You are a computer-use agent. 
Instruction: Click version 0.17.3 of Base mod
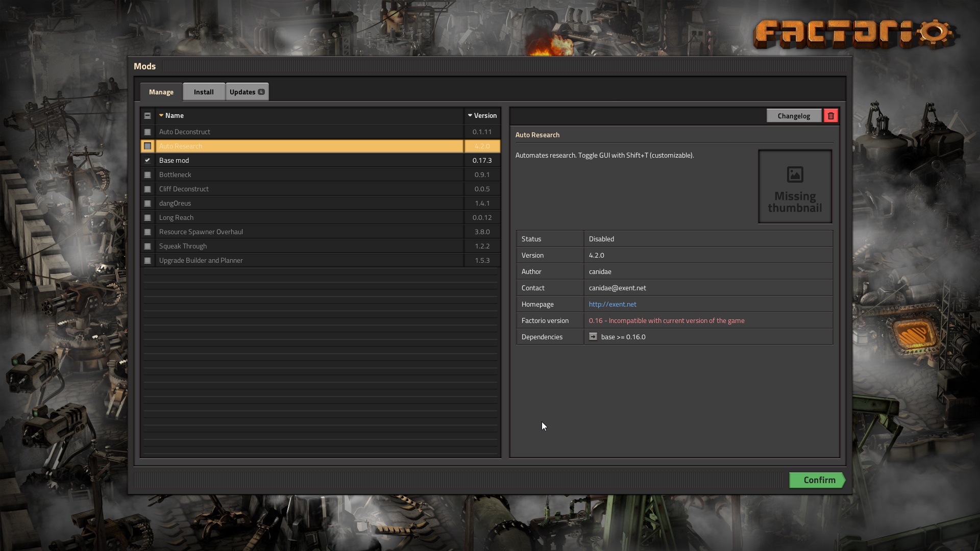point(482,161)
